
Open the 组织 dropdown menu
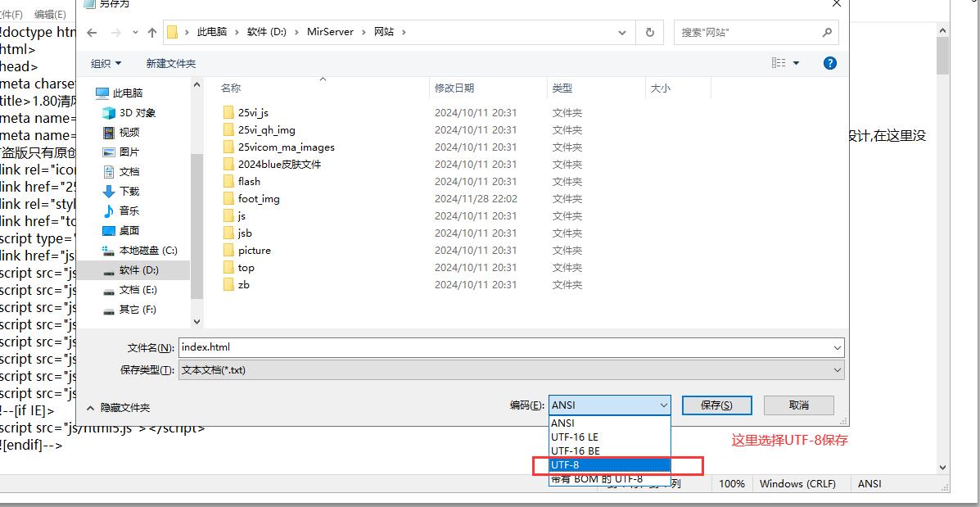click(106, 63)
